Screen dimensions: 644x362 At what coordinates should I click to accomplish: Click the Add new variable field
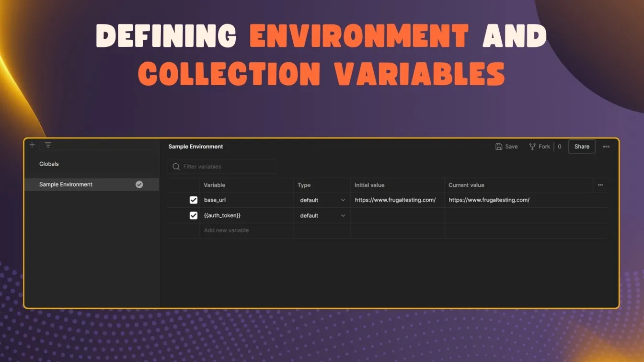tap(246, 230)
